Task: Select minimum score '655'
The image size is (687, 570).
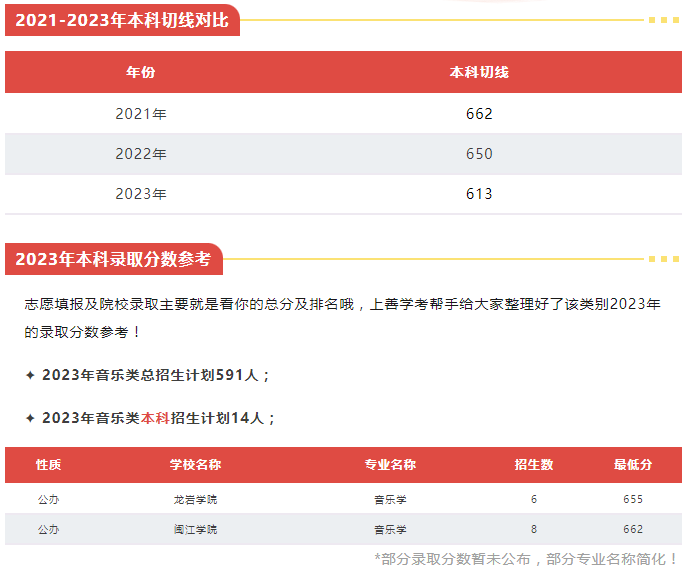Action: (633, 499)
